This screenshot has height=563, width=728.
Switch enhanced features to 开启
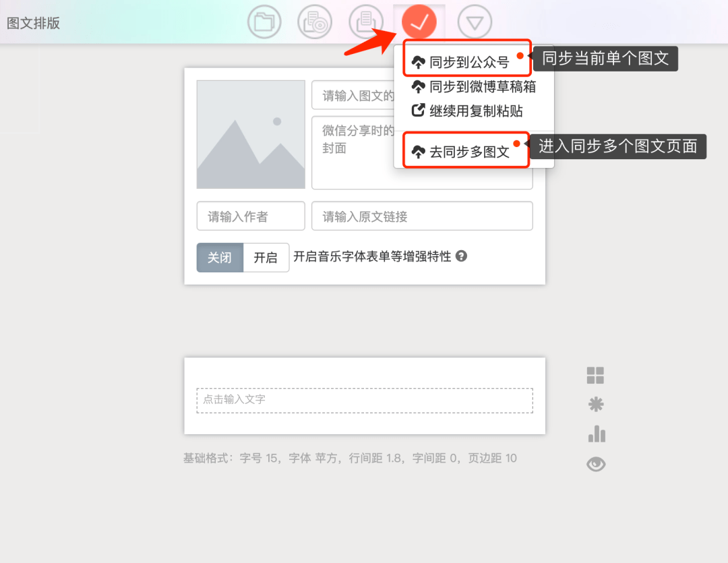click(x=266, y=257)
